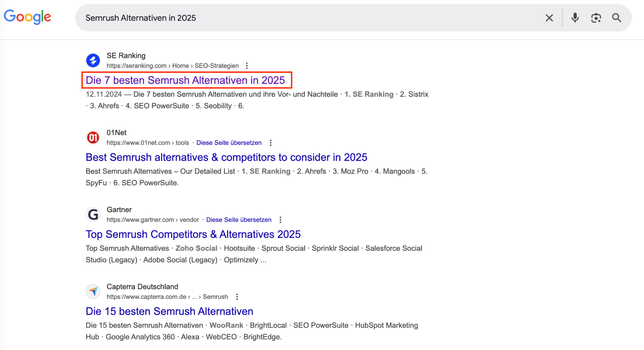The width and height of the screenshot is (644, 350).
Task: Click the gartner.com vendor URL
Action: coord(153,220)
